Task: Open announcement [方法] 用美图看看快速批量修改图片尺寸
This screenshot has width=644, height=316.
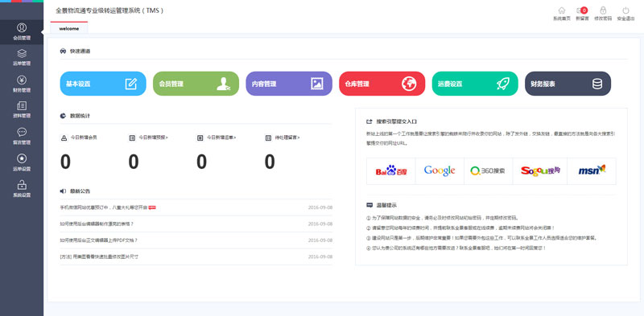Action: pyautogui.click(x=99, y=256)
